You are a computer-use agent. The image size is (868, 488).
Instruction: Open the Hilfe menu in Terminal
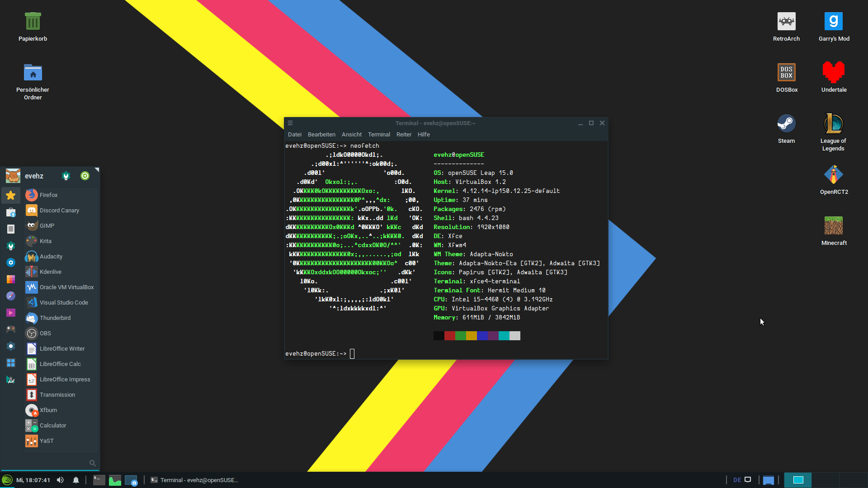424,135
